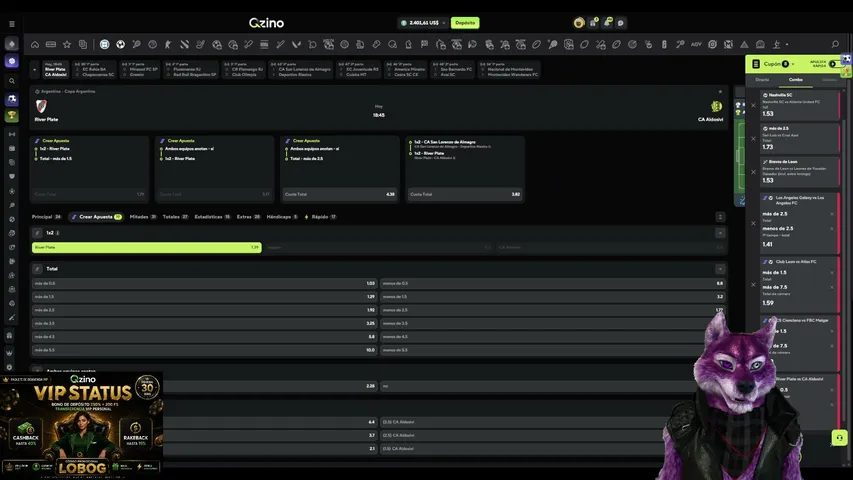Switch to the Crear Apuesta tab

tap(96, 217)
